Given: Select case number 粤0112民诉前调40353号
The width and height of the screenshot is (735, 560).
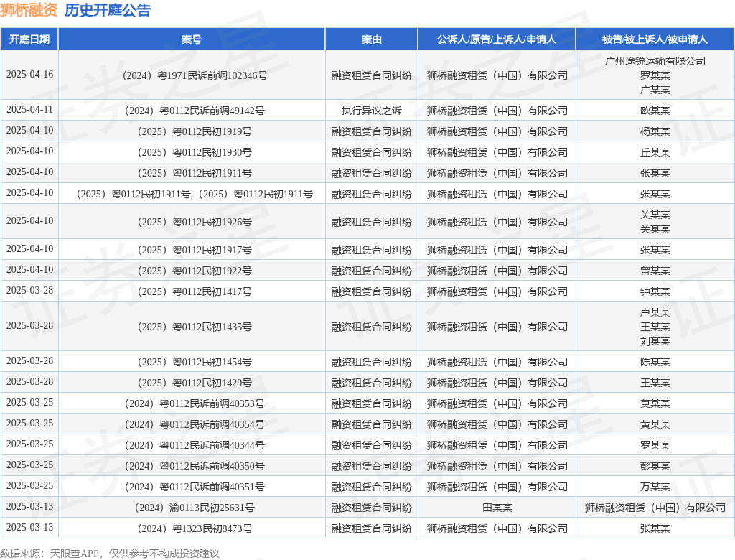Looking at the screenshot, I should [195, 403].
